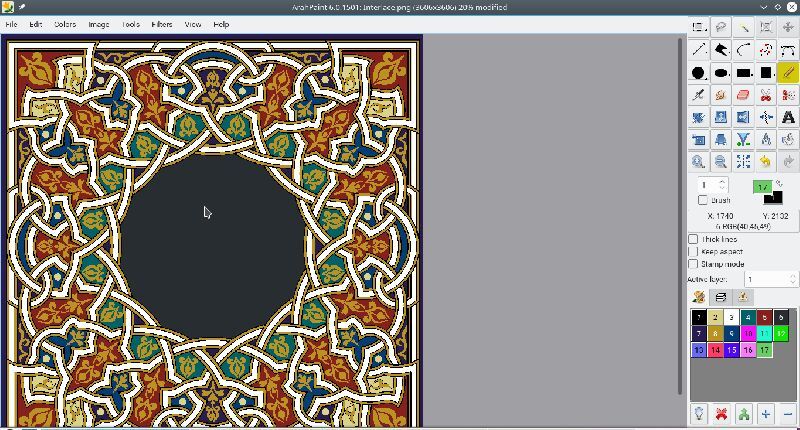
Task: Select the filled ellipse tool
Action: 721,72
